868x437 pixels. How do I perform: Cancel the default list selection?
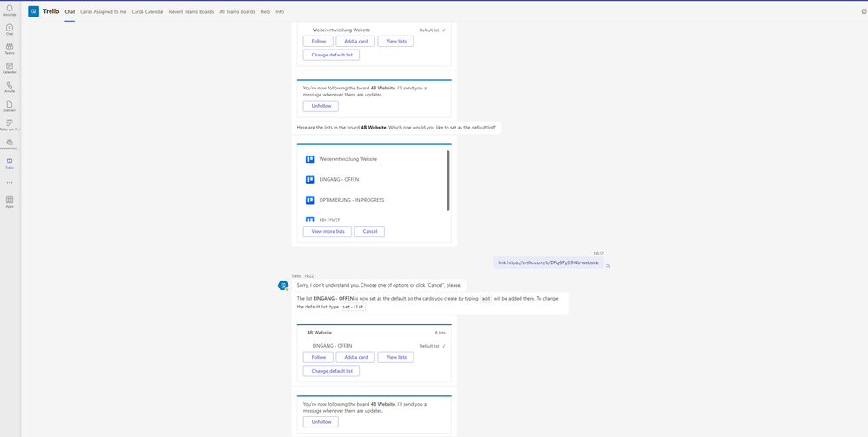pyautogui.click(x=369, y=231)
